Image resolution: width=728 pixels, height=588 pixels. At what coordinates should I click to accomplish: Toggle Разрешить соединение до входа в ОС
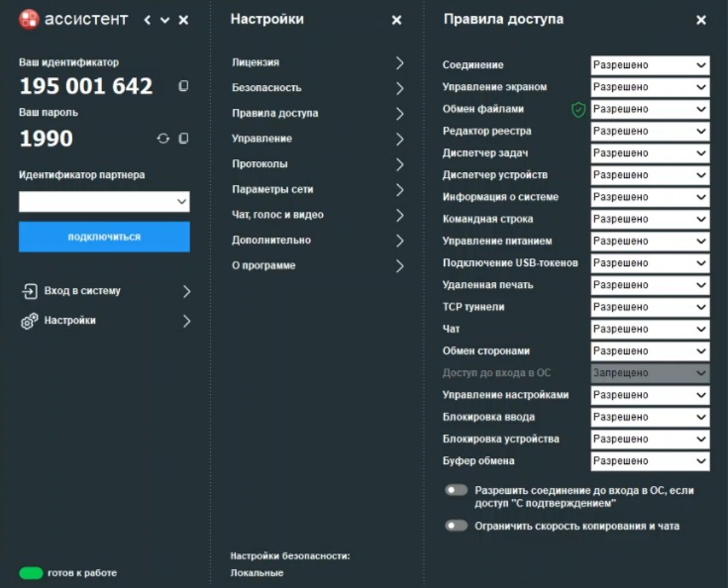point(456,490)
